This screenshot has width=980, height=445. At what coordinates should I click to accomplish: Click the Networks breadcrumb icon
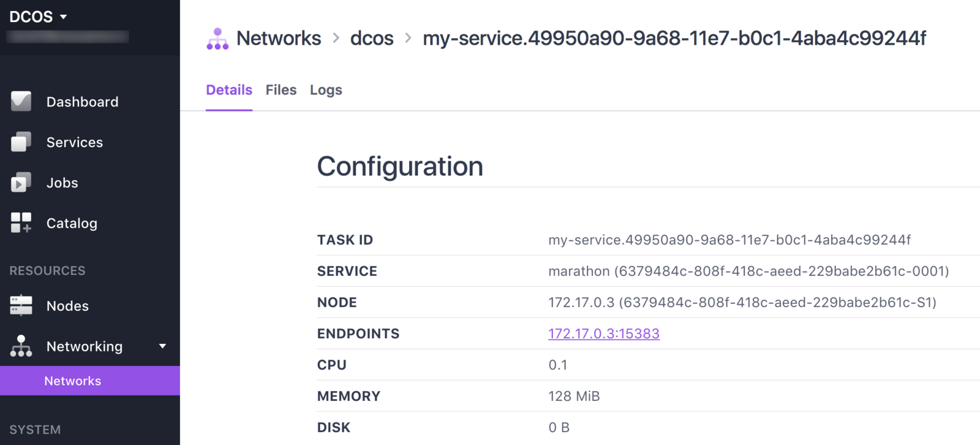217,39
